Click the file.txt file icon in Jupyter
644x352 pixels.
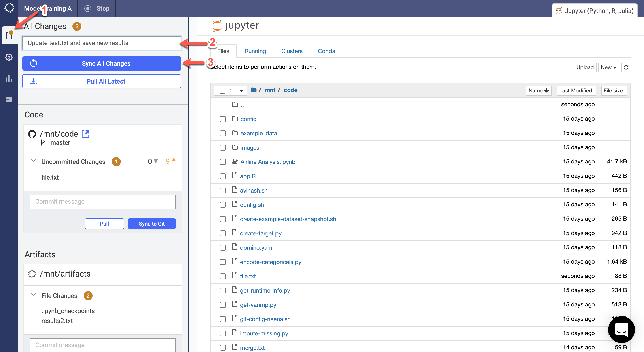pyautogui.click(x=235, y=275)
